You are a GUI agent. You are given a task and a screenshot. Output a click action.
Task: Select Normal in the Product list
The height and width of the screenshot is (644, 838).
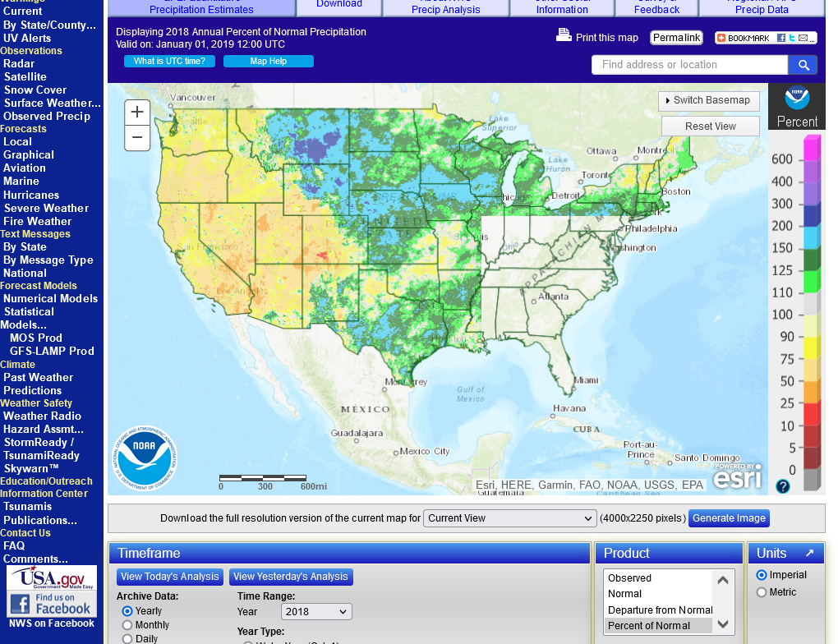pos(658,594)
